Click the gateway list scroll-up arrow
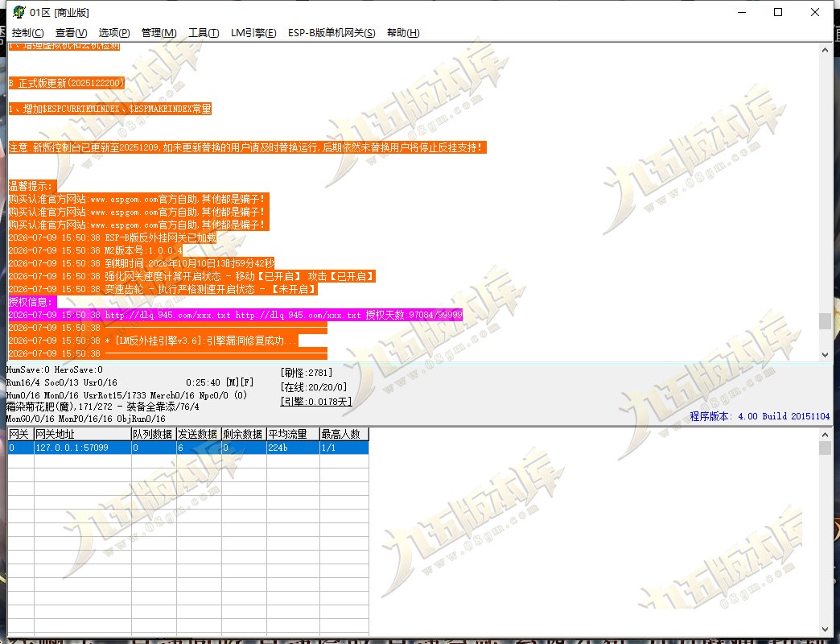The width and height of the screenshot is (840, 644). pos(825,435)
